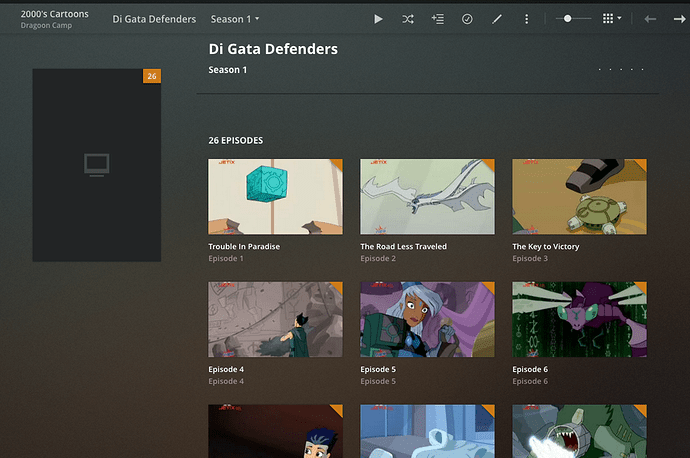Viewport: 690px width, 458px height.
Task: Open Di Gata Defenders breadcrumb link
Action: [154, 19]
